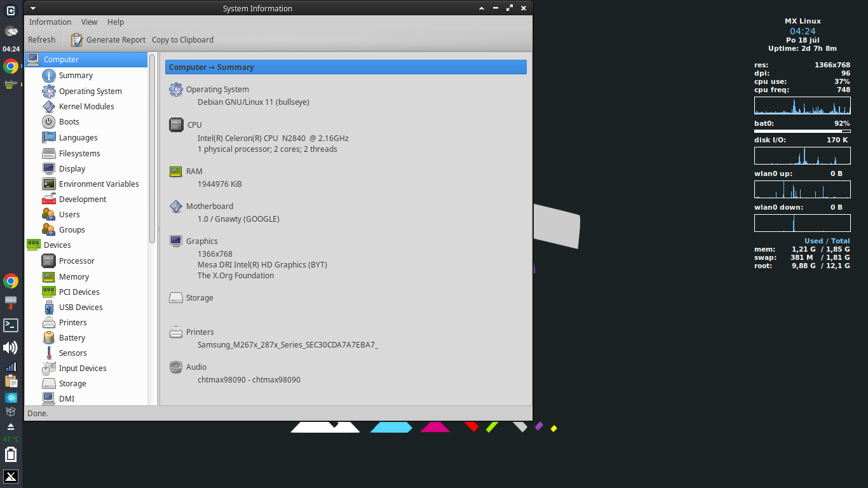This screenshot has width=868, height=488.
Task: Click the USB Devices plug icon
Action: click(49, 307)
